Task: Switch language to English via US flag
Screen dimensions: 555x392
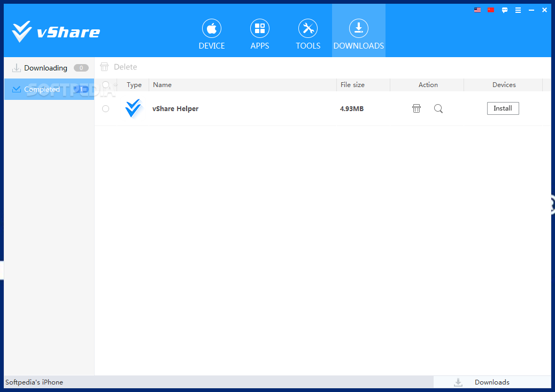Action: pos(477,10)
